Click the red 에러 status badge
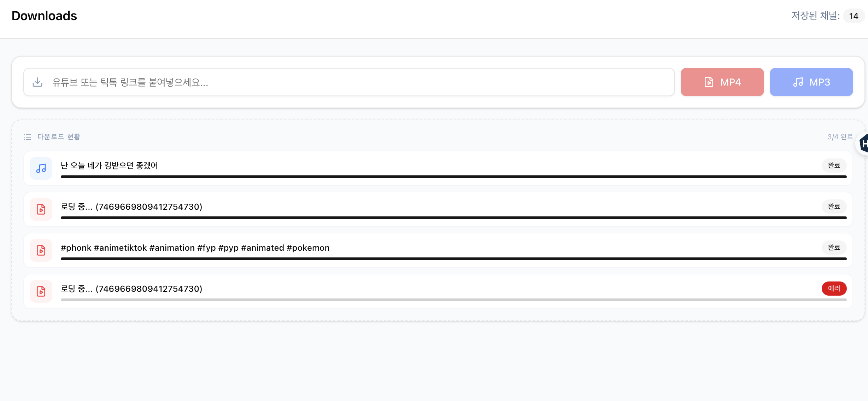This screenshot has height=401, width=868. [834, 289]
